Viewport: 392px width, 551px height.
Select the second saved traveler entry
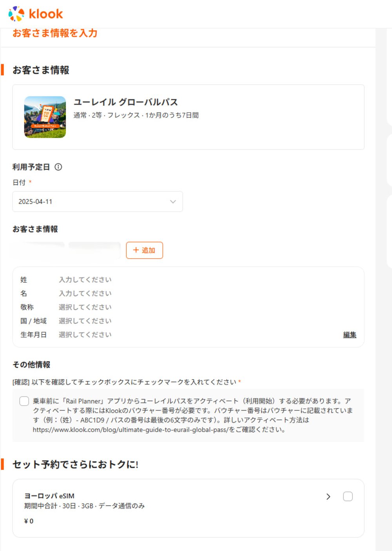point(94,250)
